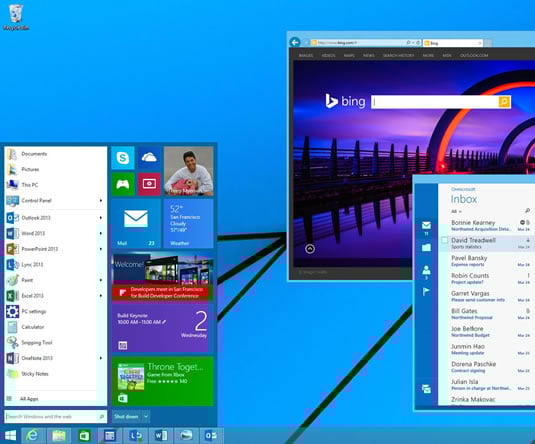This screenshot has width=535, height=444.
Task: Expand Outlook 2013 jump list arrow
Action: click(101, 218)
